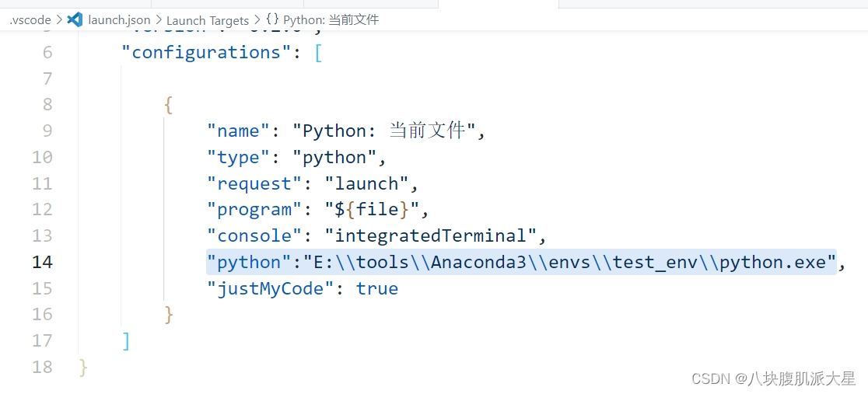The height and width of the screenshot is (394, 868).
Task: Click the "program" key on line 12
Action: pos(254,209)
